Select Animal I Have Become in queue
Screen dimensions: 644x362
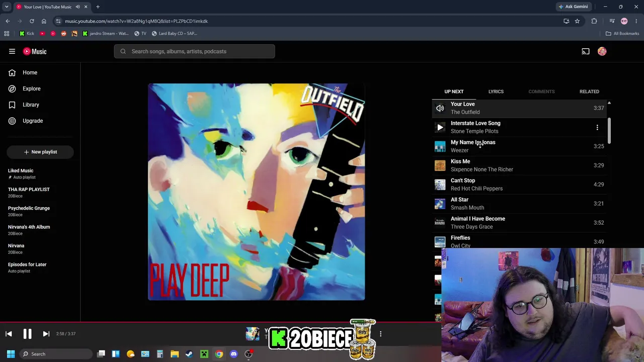tap(520, 223)
